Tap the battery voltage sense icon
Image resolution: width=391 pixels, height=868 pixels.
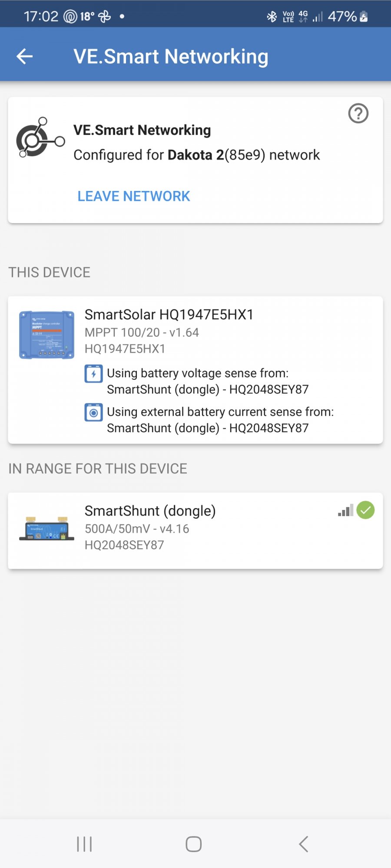click(x=93, y=374)
